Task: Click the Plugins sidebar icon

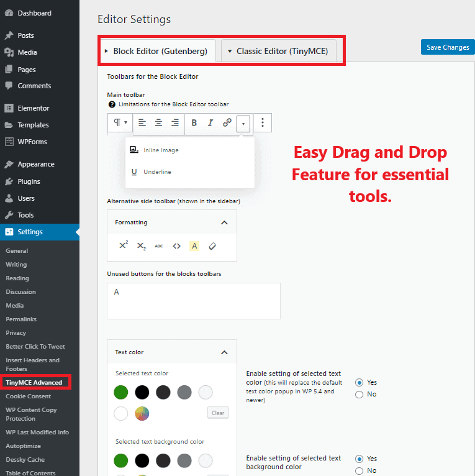Action: point(9,181)
